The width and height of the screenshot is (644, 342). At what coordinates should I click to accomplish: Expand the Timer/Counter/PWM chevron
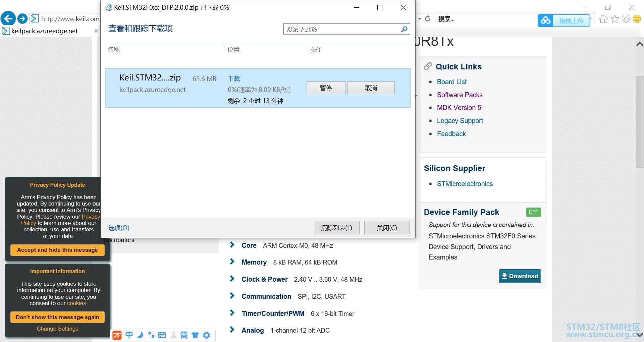(232, 313)
